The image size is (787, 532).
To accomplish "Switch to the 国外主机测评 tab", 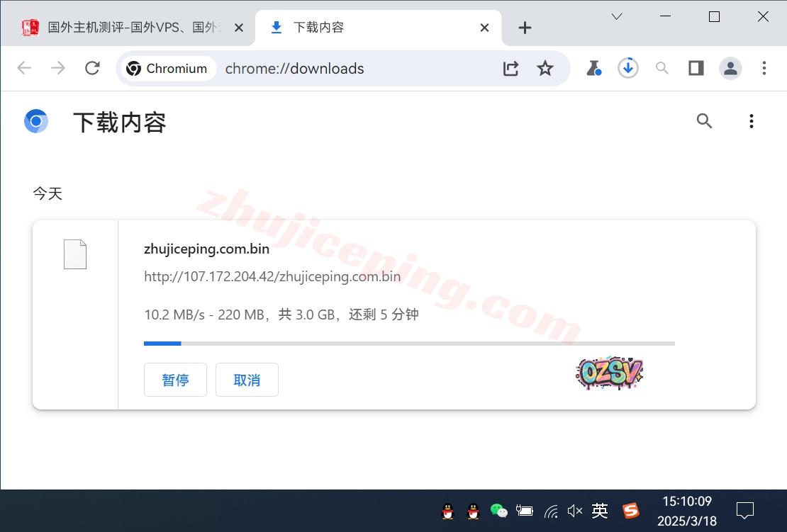I will (131, 28).
